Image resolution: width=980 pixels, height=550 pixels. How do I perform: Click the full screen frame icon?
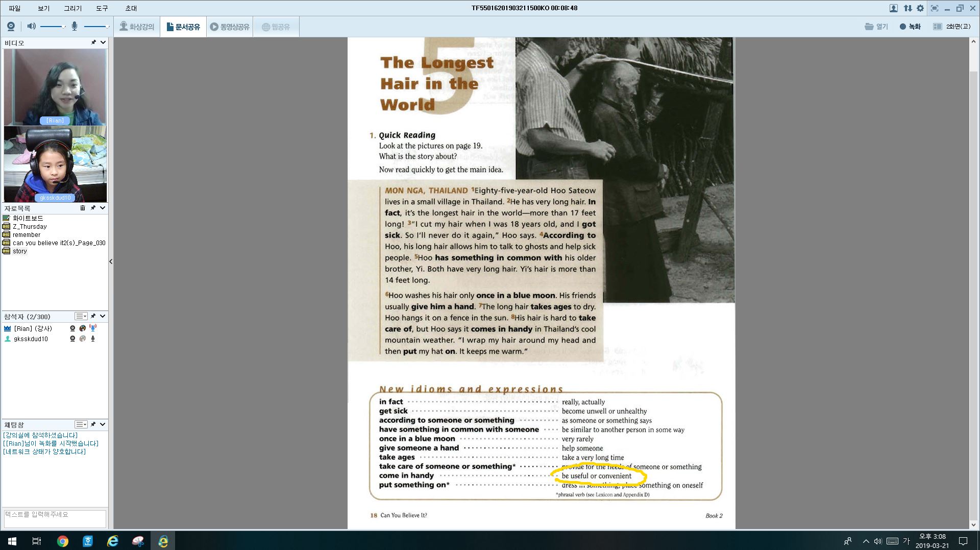[934, 8]
